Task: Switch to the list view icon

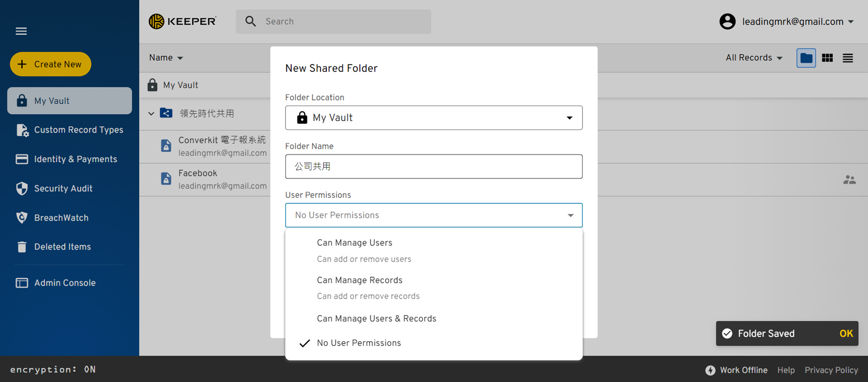Action: [848, 58]
